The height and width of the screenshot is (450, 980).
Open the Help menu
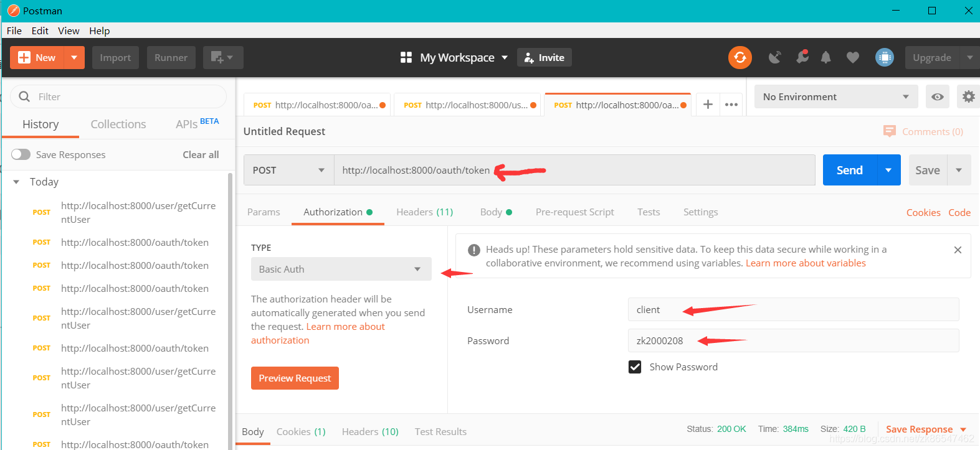pyautogui.click(x=99, y=30)
